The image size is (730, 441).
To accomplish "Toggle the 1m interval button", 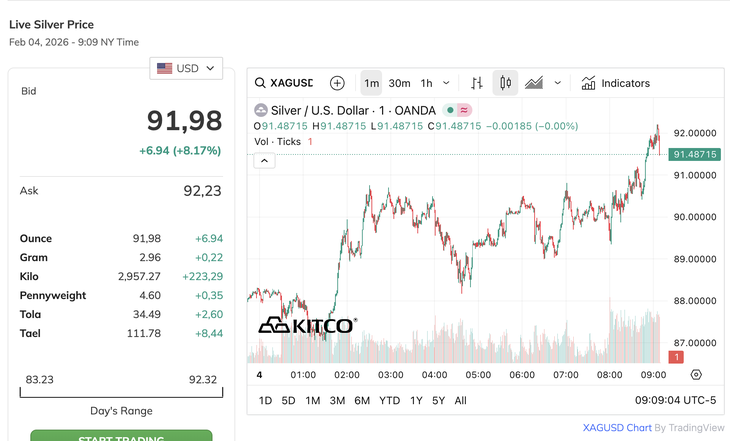I will [x=371, y=83].
